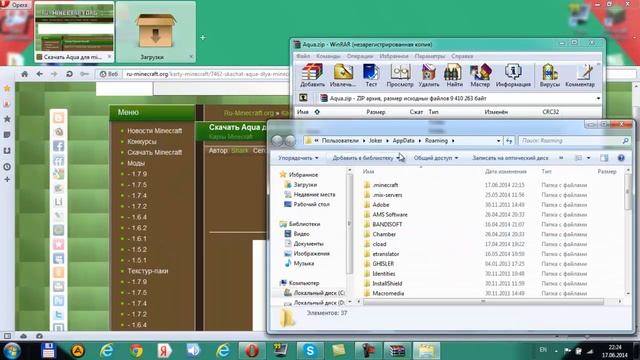Click WinRAR Add (Добавить) toolbar icon
The height and width of the screenshot is (360, 640).
coord(312,75)
